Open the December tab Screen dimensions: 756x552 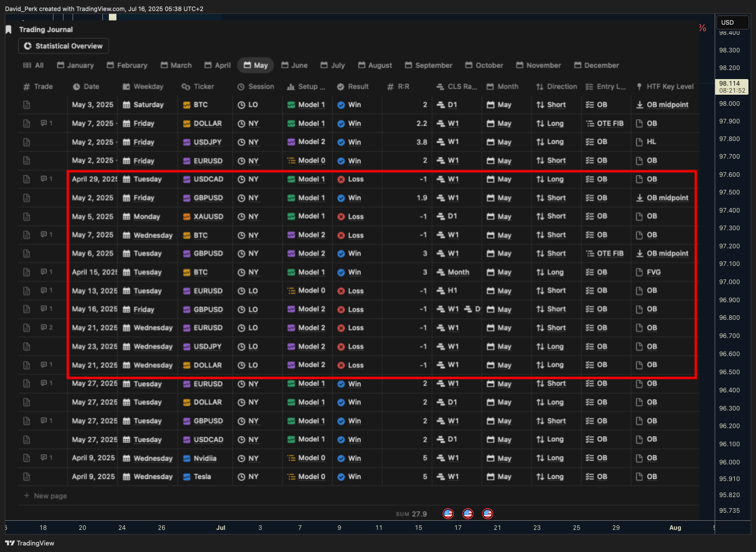pyautogui.click(x=596, y=65)
